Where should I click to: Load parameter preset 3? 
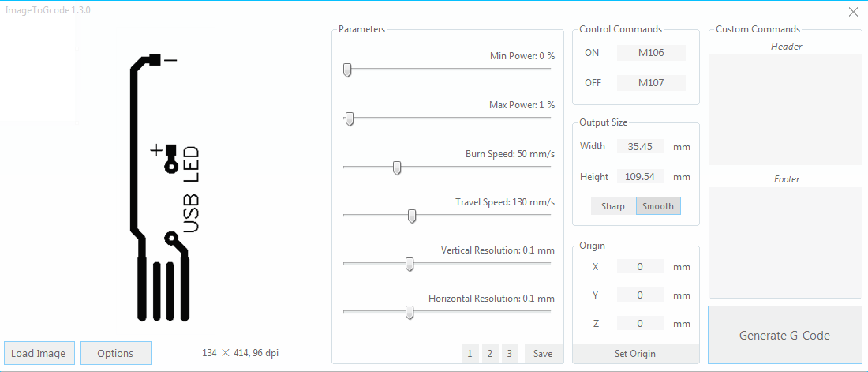(x=511, y=354)
